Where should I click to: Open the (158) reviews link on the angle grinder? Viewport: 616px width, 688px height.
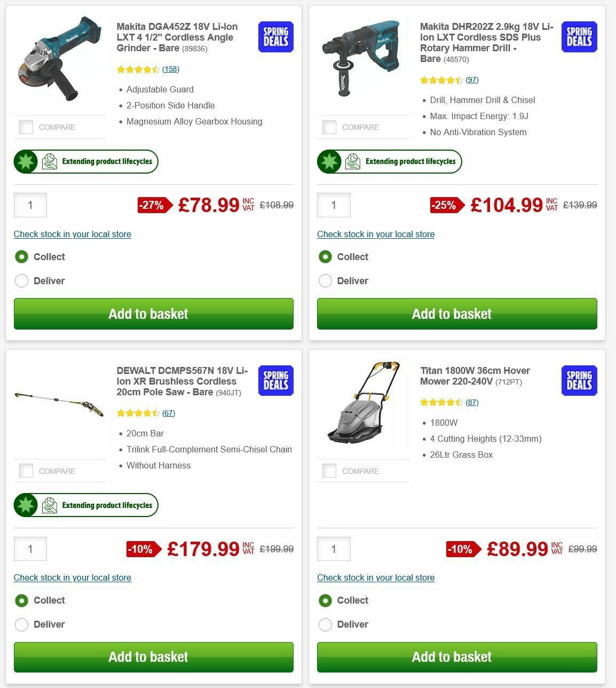click(171, 69)
